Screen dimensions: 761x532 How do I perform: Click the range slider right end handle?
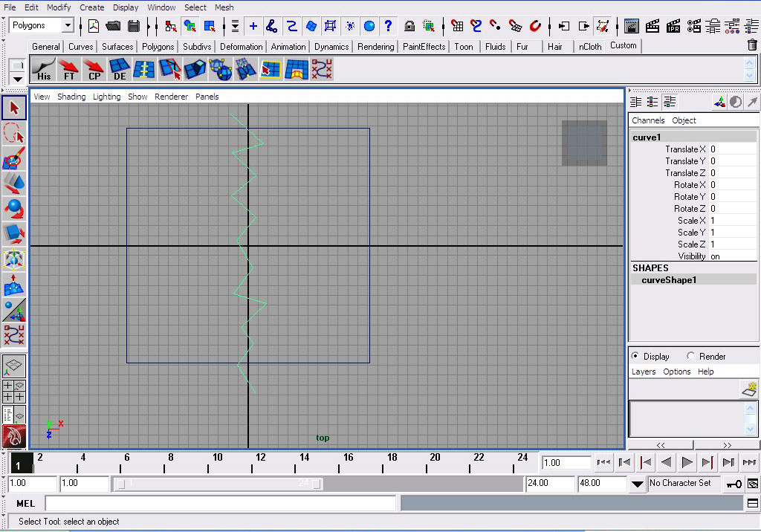coord(316,484)
